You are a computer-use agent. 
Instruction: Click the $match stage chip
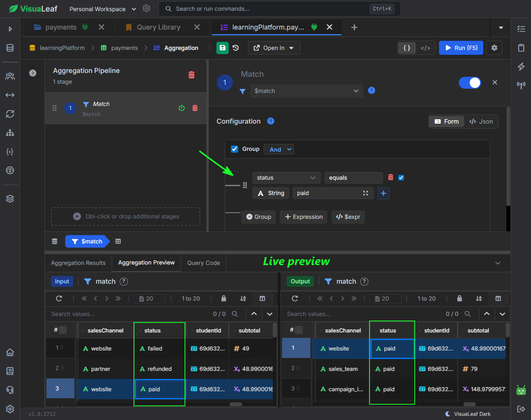click(88, 241)
